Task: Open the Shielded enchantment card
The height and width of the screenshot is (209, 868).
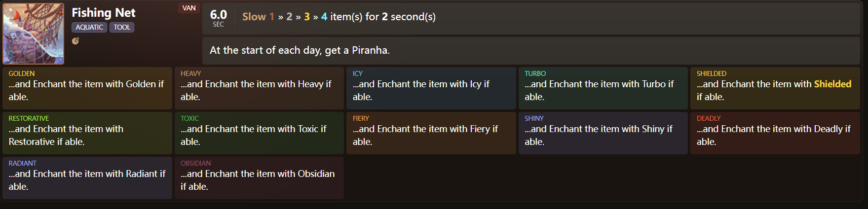Action: pos(775,88)
